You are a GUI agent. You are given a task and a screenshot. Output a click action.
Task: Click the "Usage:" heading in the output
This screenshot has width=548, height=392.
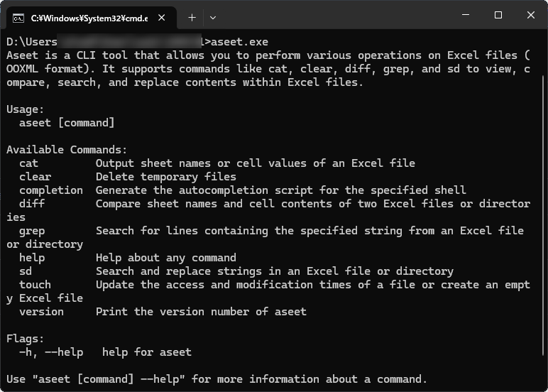(x=26, y=109)
